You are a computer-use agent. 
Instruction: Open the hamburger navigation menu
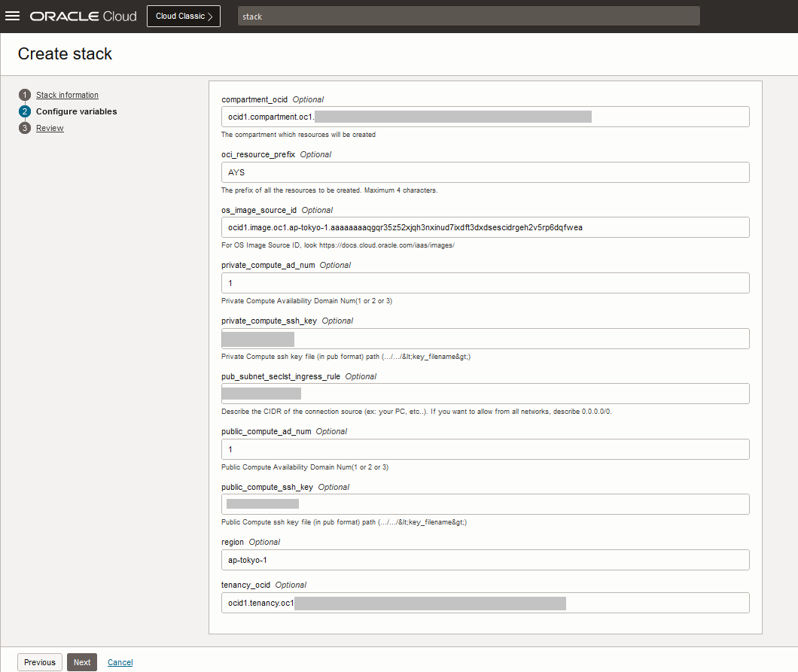pos(12,17)
